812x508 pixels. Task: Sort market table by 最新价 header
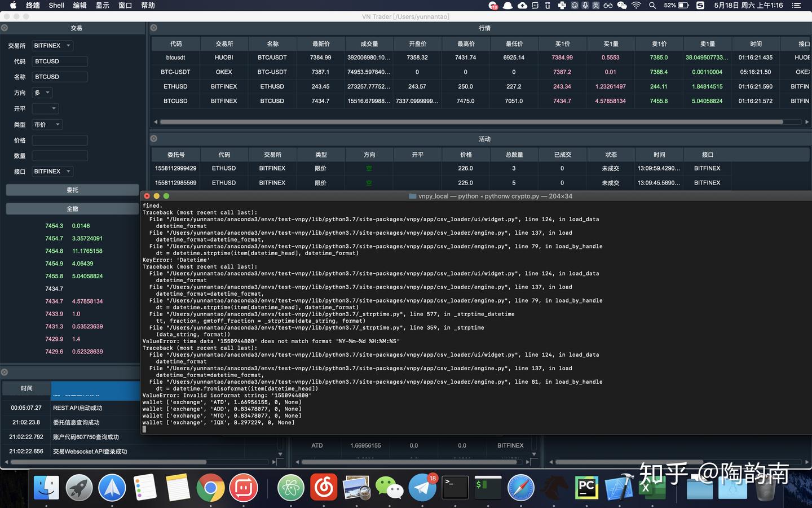(x=321, y=43)
